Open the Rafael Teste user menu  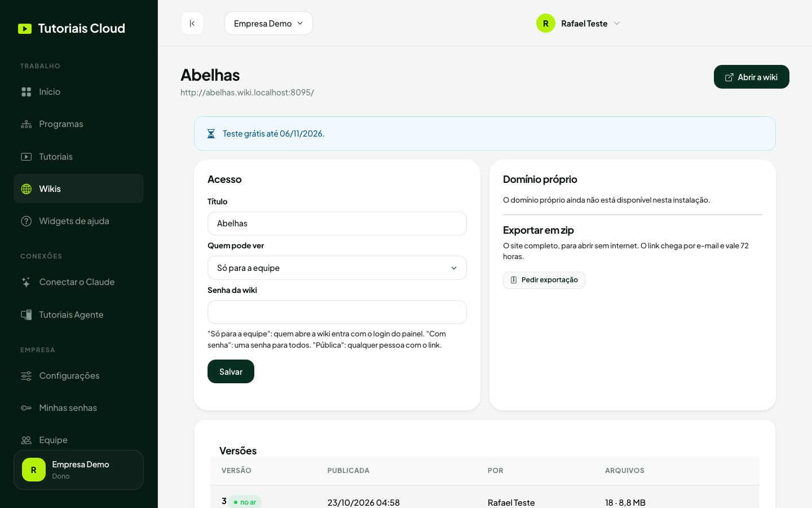tap(579, 23)
